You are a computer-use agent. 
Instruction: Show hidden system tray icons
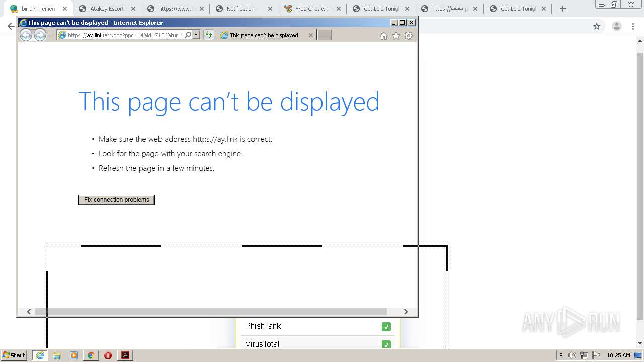pyautogui.click(x=561, y=355)
